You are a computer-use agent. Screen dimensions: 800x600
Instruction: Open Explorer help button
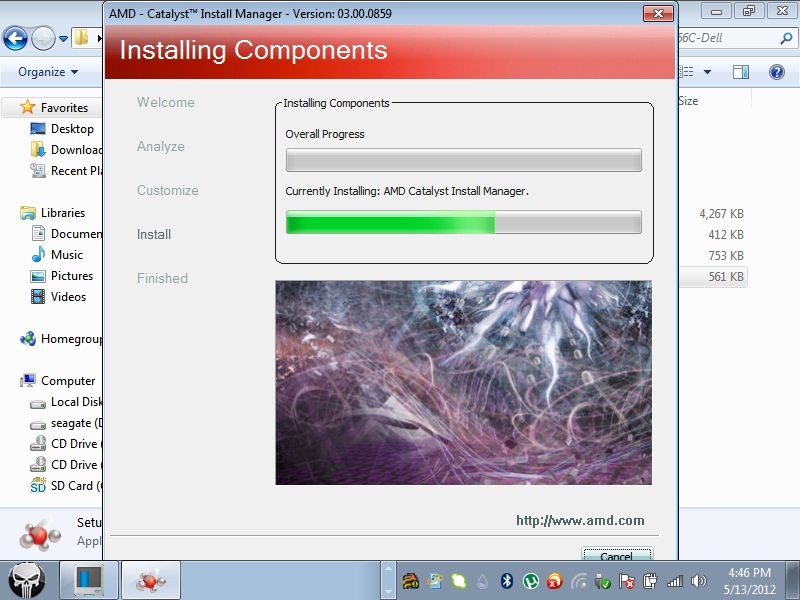pyautogui.click(x=777, y=72)
